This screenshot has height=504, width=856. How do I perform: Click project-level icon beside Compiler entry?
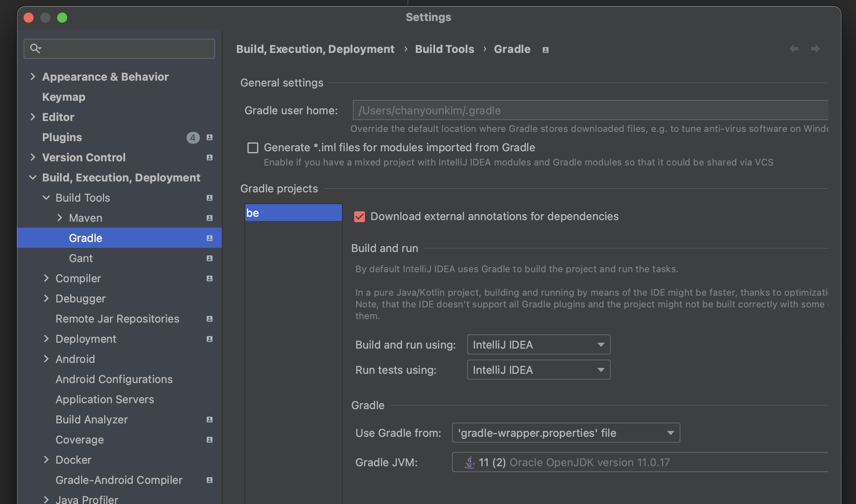(x=210, y=278)
